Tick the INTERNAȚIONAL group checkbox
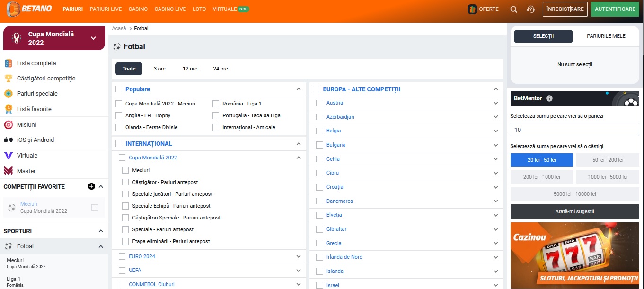 point(118,143)
